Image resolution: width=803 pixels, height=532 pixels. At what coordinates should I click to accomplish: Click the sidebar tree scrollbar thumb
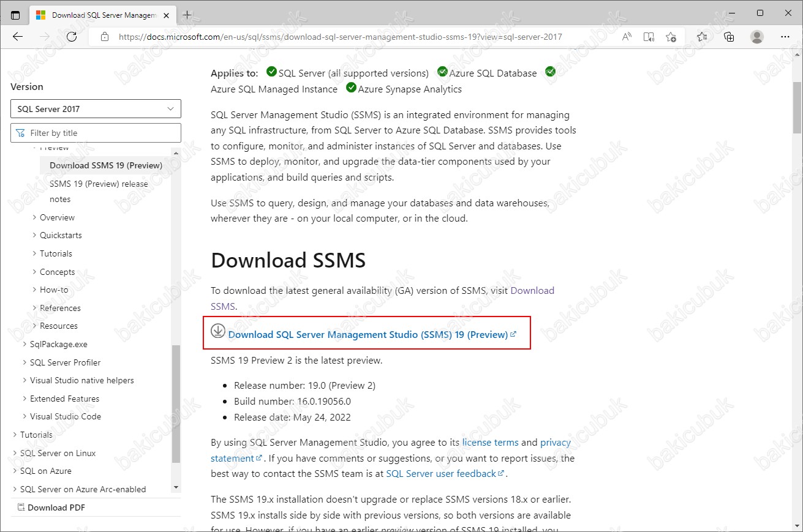tap(176, 404)
